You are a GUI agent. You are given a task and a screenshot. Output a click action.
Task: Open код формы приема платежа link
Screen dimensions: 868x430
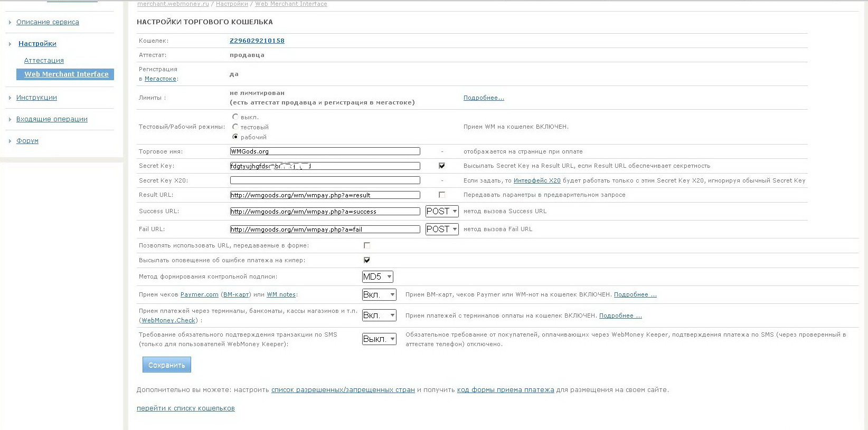[506, 390]
